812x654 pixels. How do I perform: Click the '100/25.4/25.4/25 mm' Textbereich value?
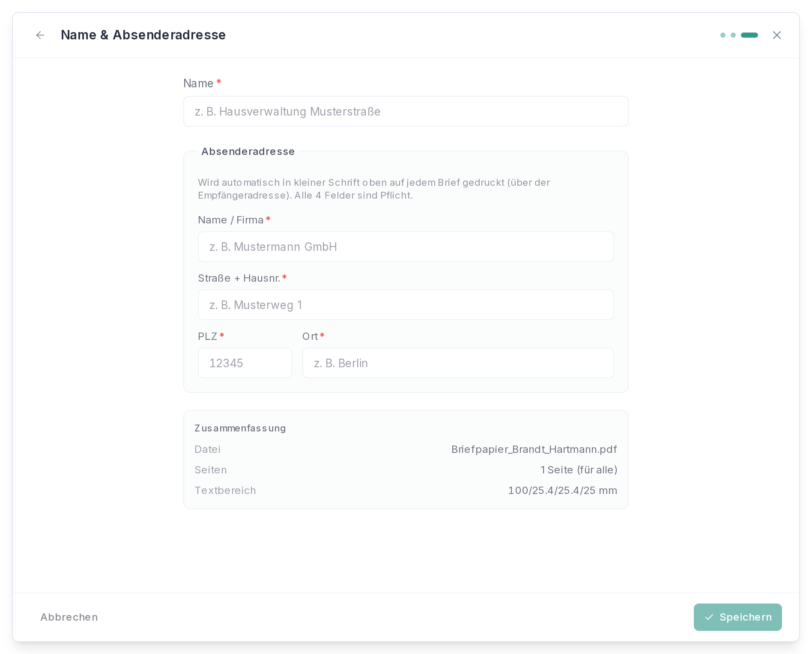[562, 490]
